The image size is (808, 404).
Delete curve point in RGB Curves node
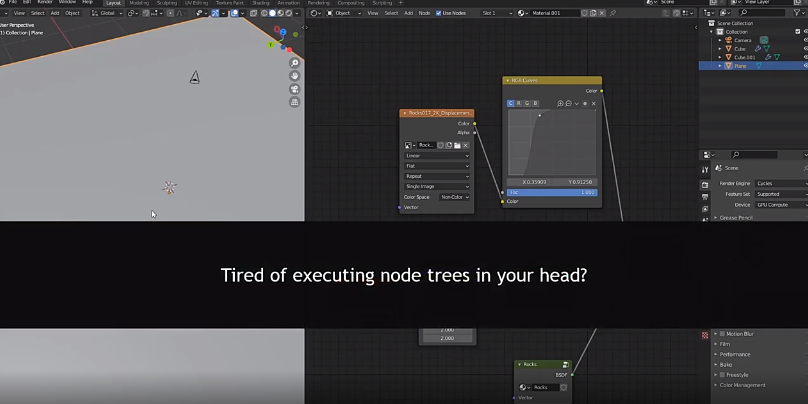(593, 103)
